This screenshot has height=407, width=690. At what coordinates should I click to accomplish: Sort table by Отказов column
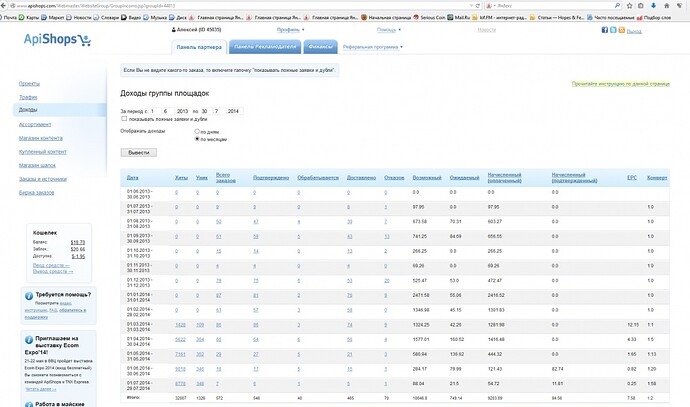tap(394, 178)
